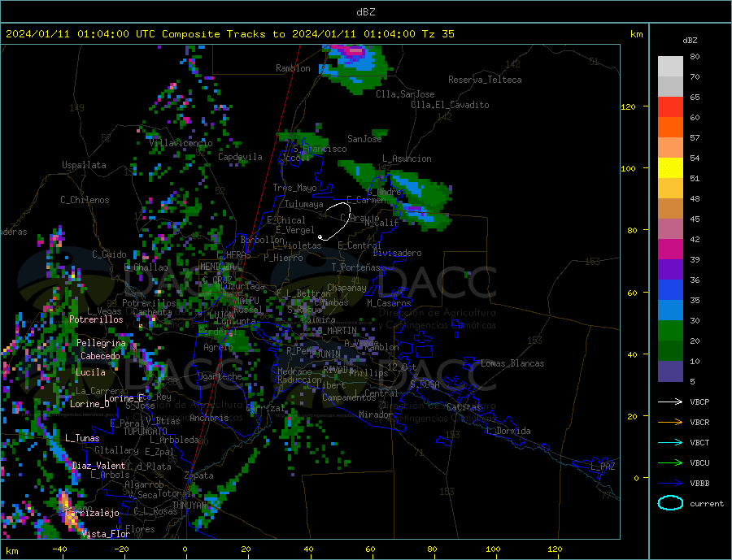Click the '80' value on dBZ scale

695,56
